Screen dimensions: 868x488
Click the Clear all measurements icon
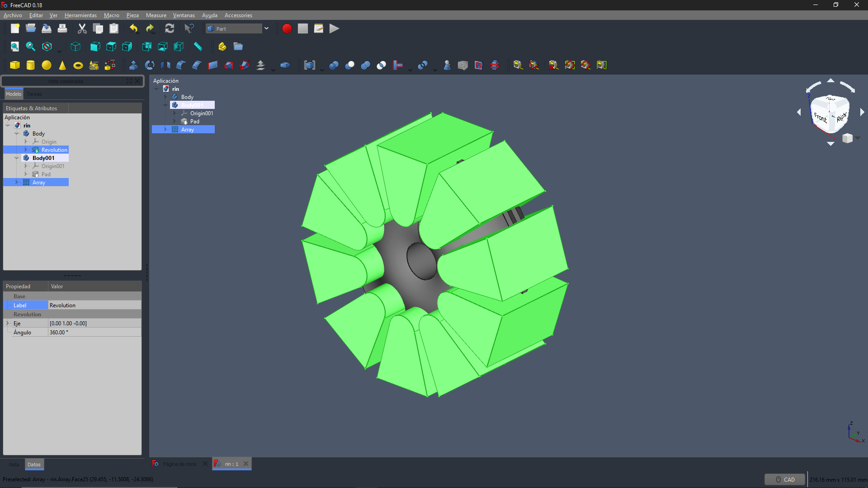[553, 65]
